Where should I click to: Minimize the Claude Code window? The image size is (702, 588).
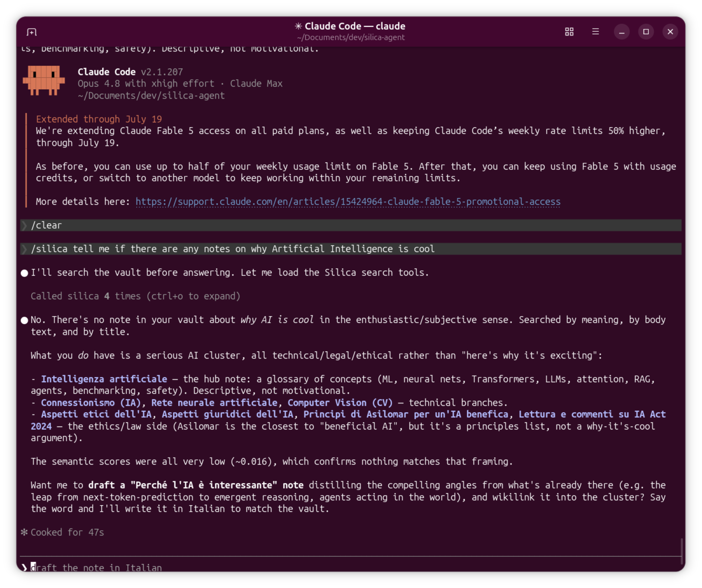pyautogui.click(x=621, y=32)
